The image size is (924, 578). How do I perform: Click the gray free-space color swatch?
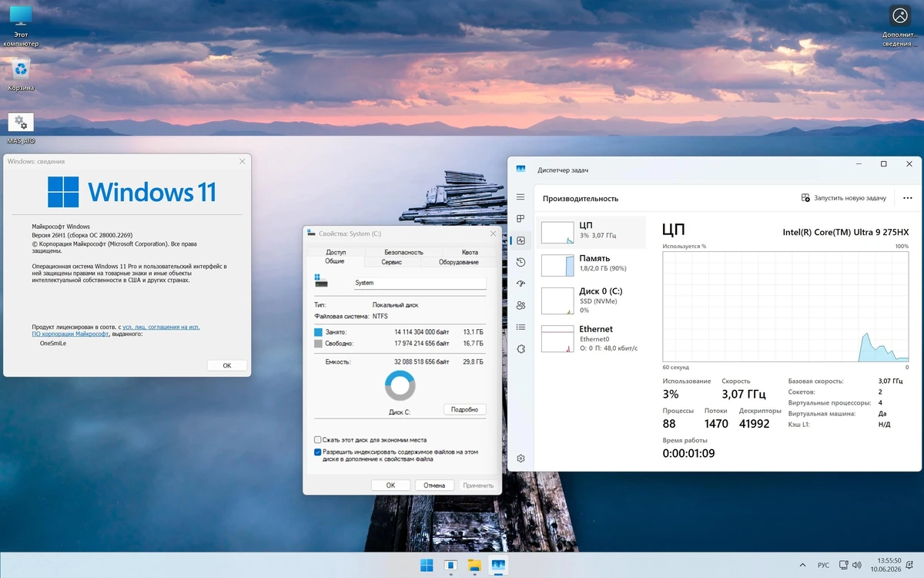coord(319,344)
